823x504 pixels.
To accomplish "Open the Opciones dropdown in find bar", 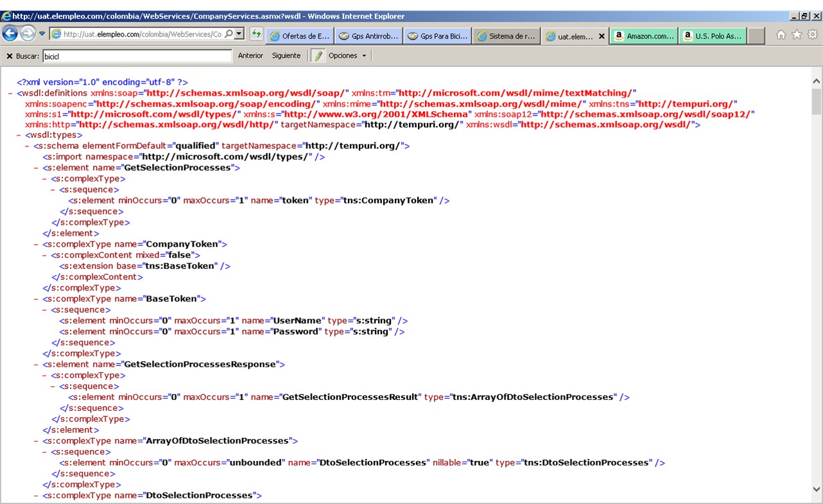I will (347, 56).
